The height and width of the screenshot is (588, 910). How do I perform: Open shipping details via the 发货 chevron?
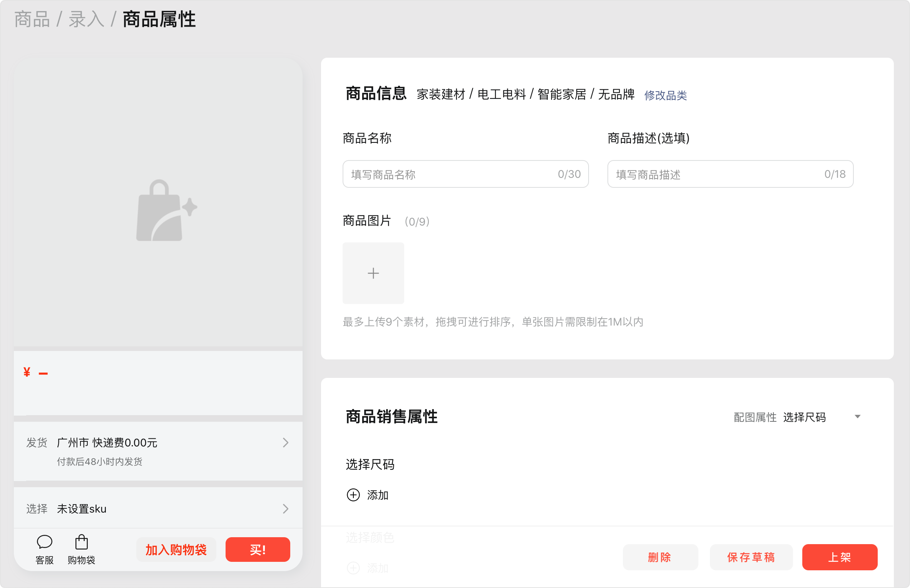point(285,443)
